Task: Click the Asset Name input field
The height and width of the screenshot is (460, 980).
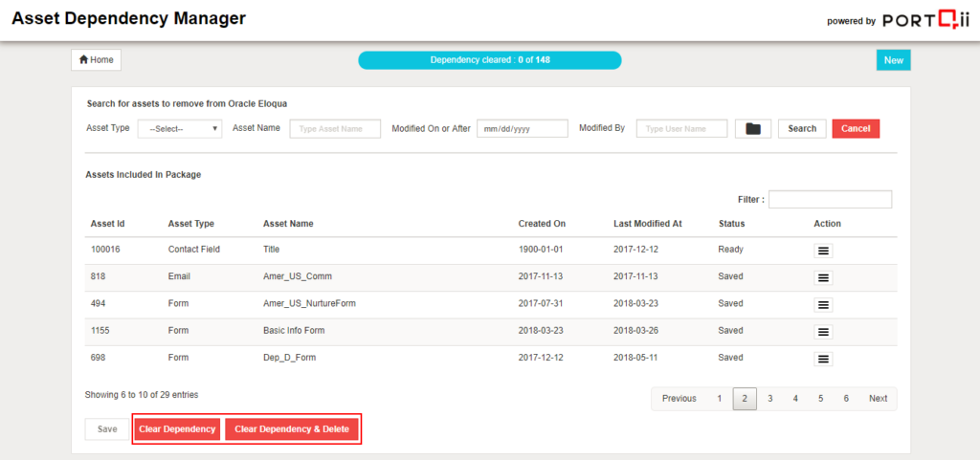Action: tap(335, 129)
